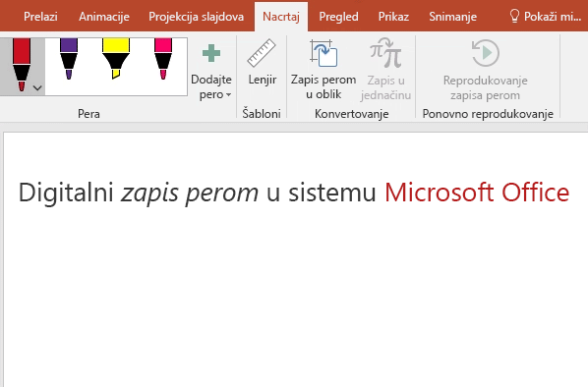Click the word 'sistemu' in title

[332, 193]
